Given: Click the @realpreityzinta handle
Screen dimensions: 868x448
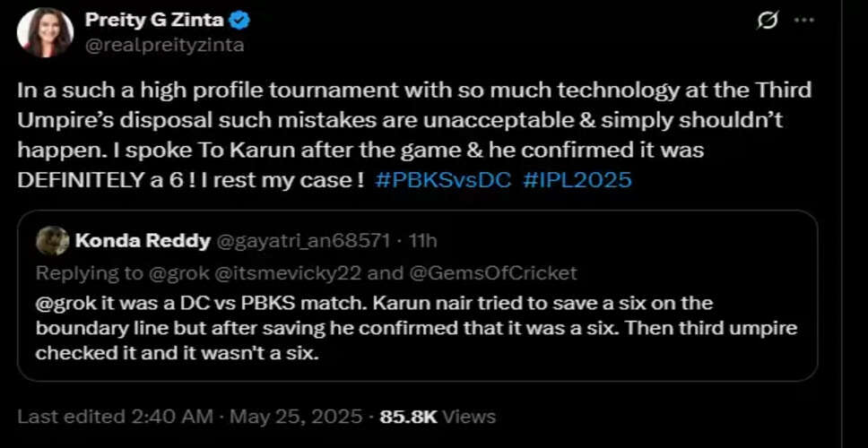Looking at the screenshot, I should pos(164,44).
